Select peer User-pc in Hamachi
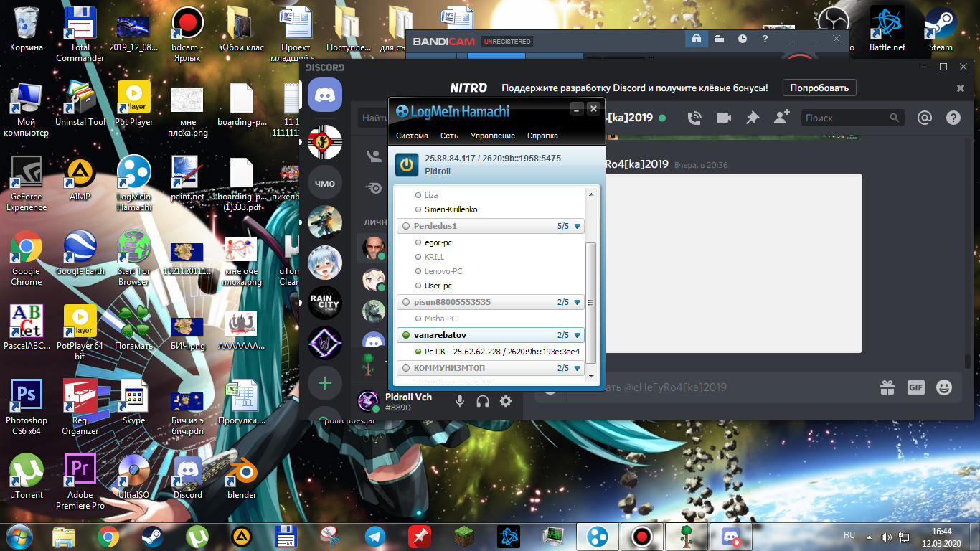 438,286
